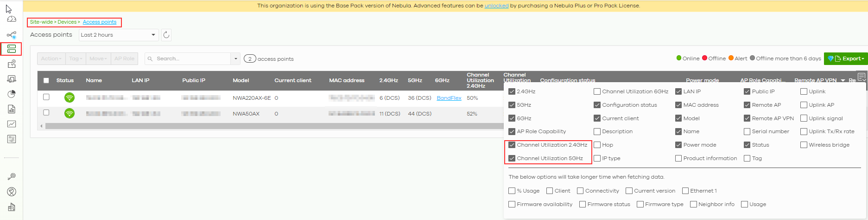Image resolution: width=868 pixels, height=220 pixels.
Task: Click the Access points breadcrumb link
Action: (x=100, y=22)
